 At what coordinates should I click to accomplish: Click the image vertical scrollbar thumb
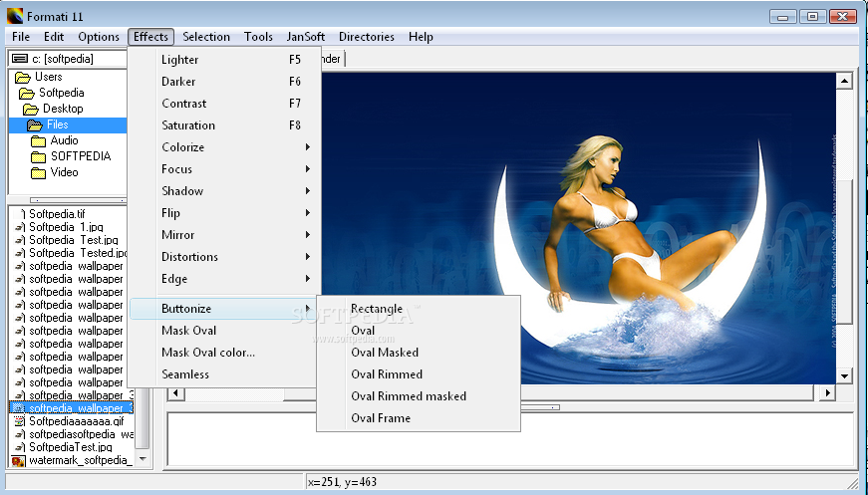pos(844,251)
